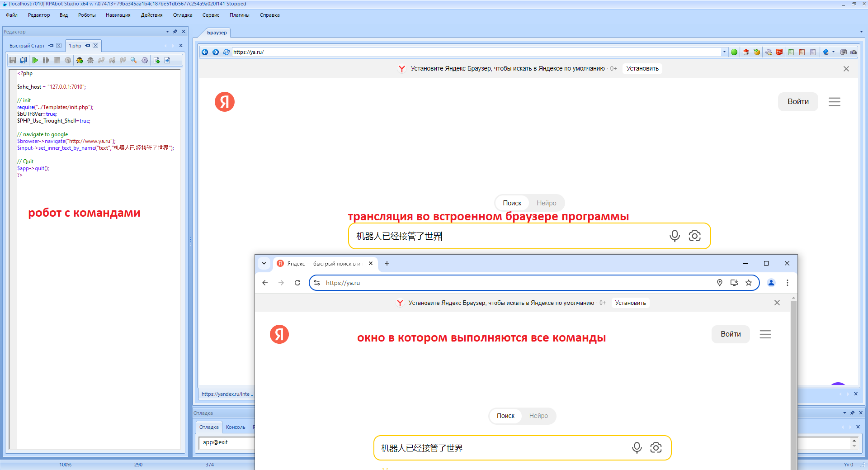
Task: Open the Редактор panel dropdown arrow
Action: click(x=167, y=32)
